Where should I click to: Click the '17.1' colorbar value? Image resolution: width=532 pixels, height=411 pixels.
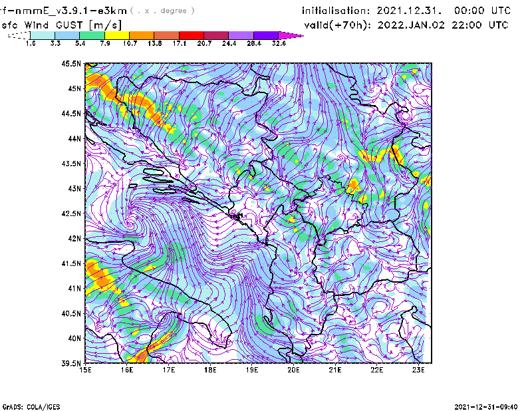(x=180, y=43)
